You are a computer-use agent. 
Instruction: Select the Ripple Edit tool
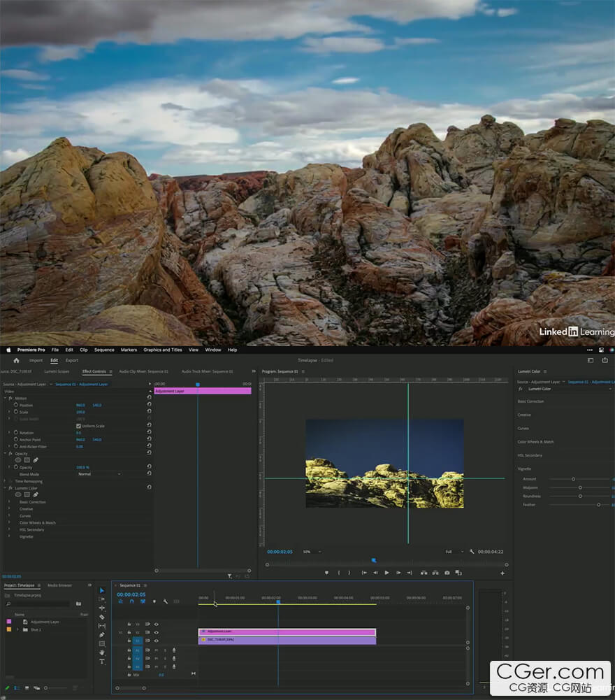tap(102, 608)
